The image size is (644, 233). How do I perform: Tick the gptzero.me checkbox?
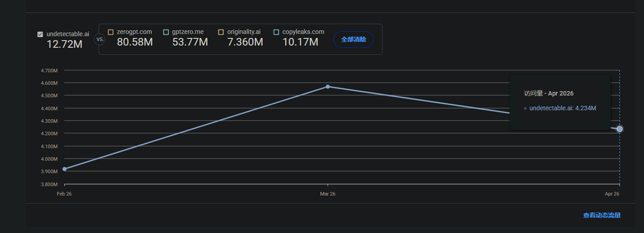pyautogui.click(x=166, y=32)
